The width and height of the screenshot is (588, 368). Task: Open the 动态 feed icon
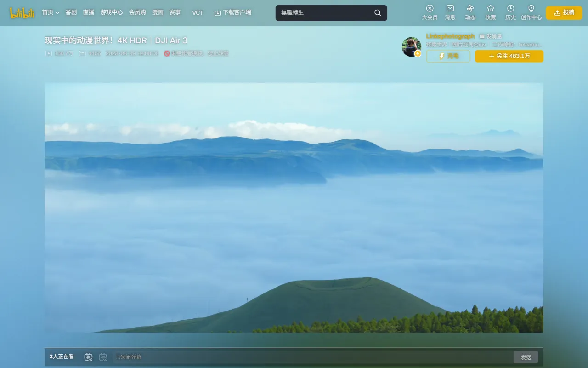[470, 12]
